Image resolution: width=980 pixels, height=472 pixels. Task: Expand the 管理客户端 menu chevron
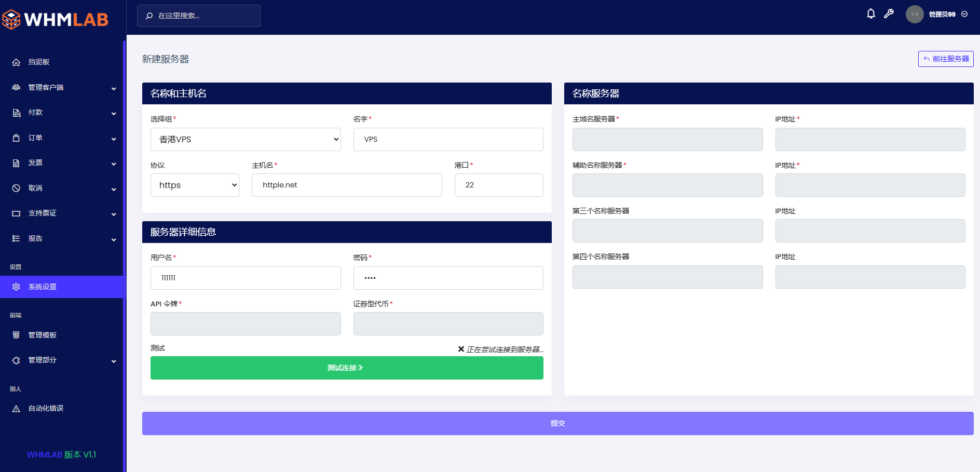(x=114, y=89)
